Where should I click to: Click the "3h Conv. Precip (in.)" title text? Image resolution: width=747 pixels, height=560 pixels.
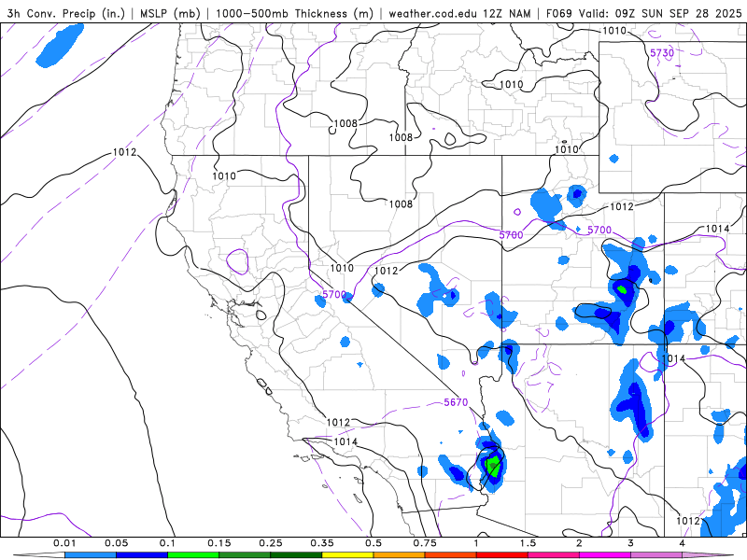point(65,13)
